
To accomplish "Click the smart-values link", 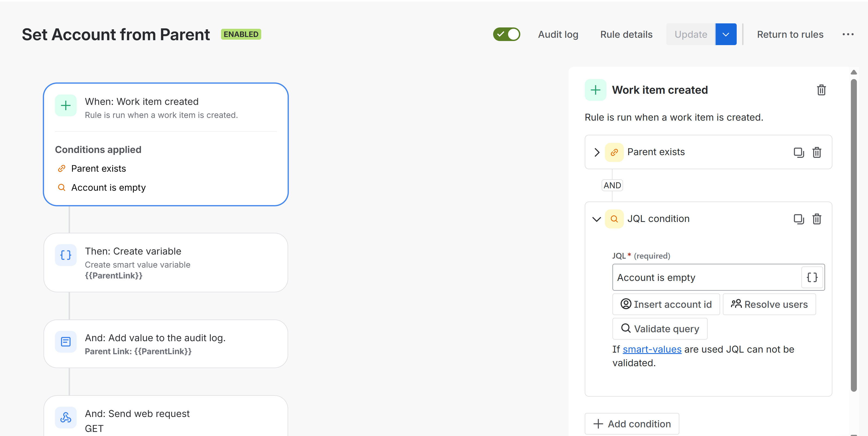I will tap(652, 349).
